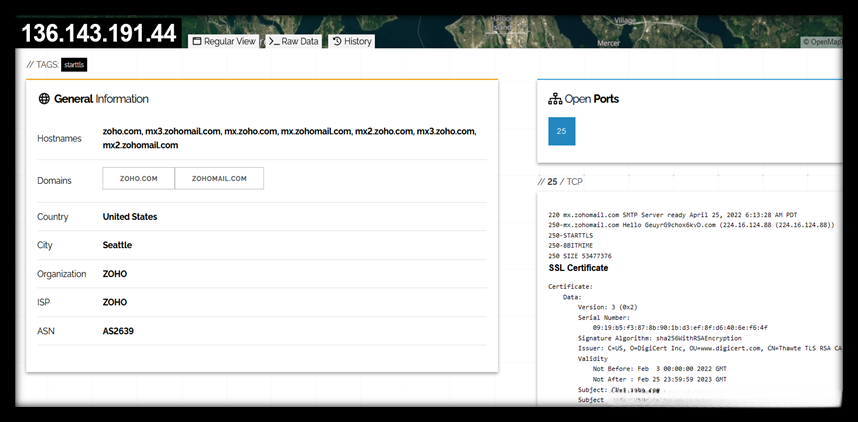Click the certificate serial number value
The height and width of the screenshot is (422, 858).
pos(680,327)
